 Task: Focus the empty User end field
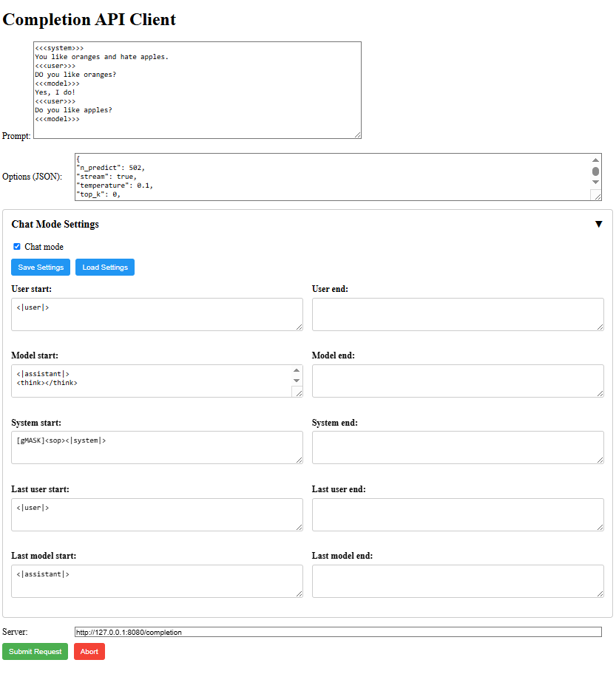458,314
